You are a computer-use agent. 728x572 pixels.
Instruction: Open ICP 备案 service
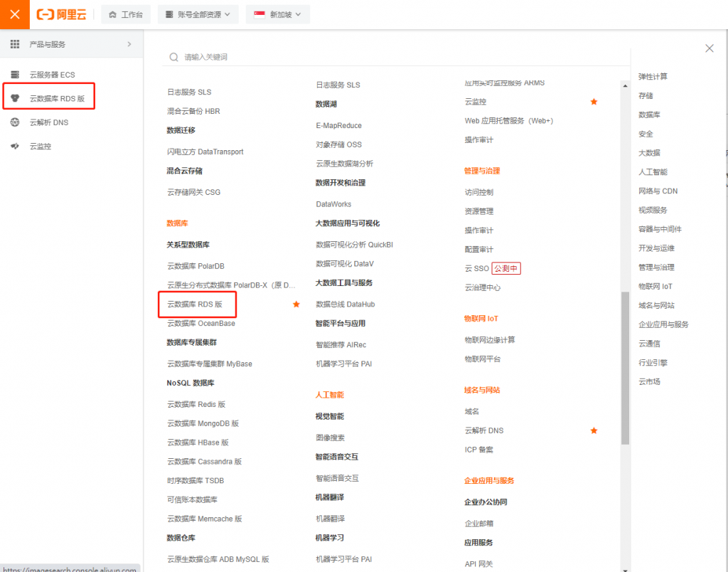coord(478,450)
